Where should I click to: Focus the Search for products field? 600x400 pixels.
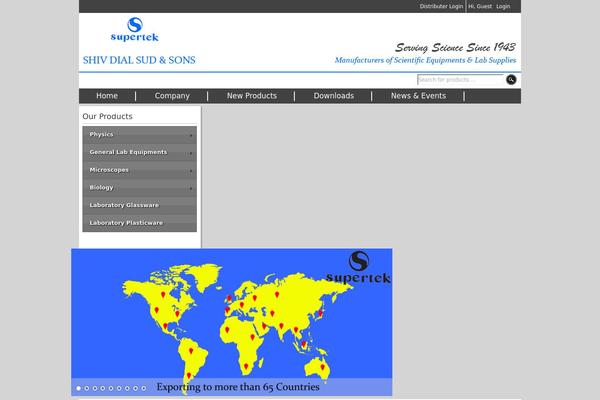click(460, 80)
